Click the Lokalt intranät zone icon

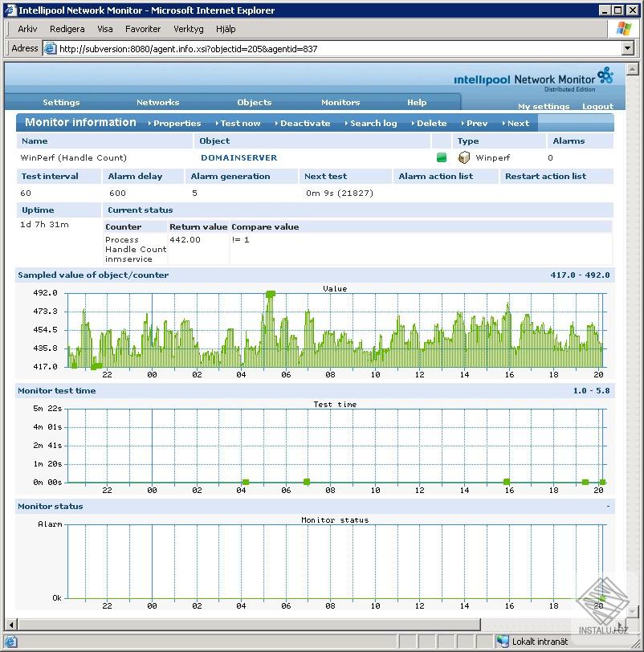(x=503, y=642)
